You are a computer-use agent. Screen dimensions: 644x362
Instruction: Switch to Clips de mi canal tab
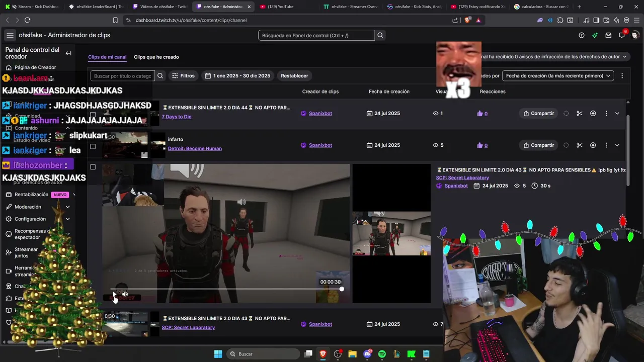click(107, 57)
